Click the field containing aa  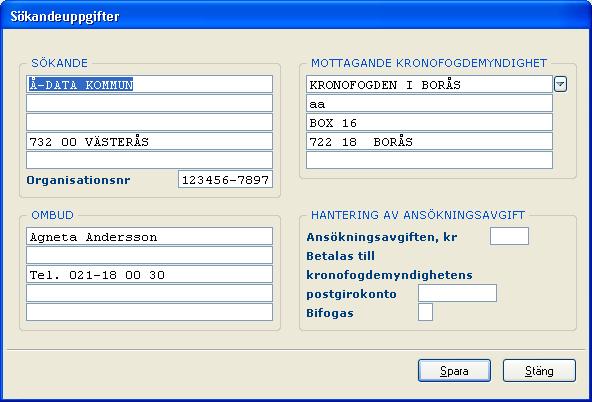(429, 103)
